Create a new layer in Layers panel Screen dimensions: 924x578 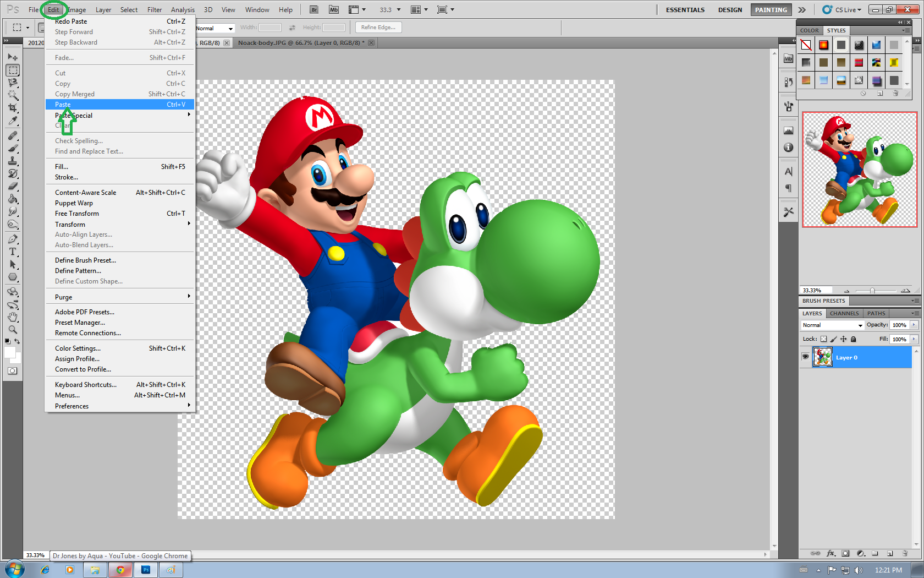[890, 553]
